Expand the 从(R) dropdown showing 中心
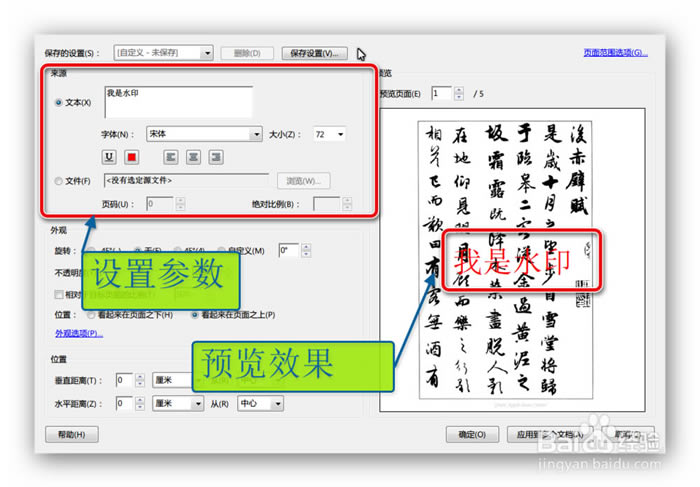The height and width of the screenshot is (487, 700). pyautogui.click(x=261, y=404)
